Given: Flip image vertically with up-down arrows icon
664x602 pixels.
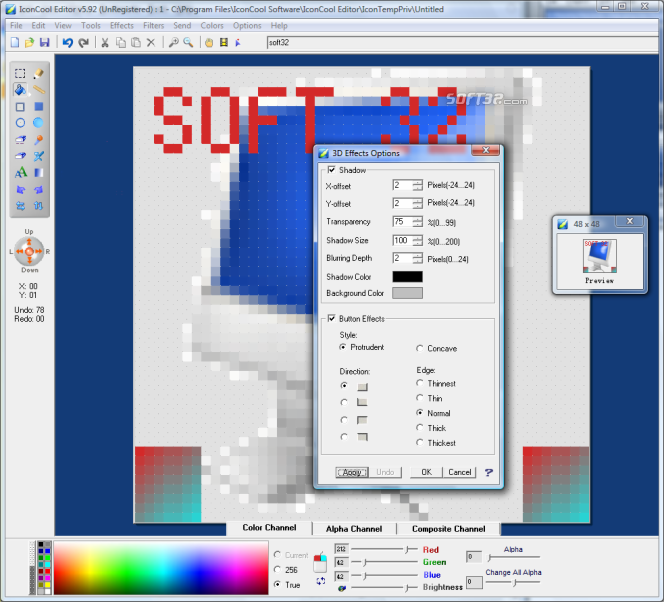Looking at the screenshot, I should 38,206.
